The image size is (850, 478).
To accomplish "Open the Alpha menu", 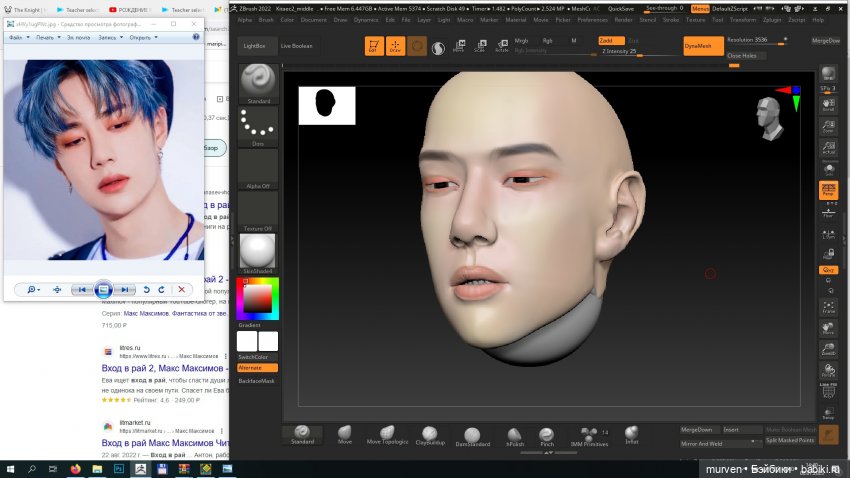I will click(245, 20).
